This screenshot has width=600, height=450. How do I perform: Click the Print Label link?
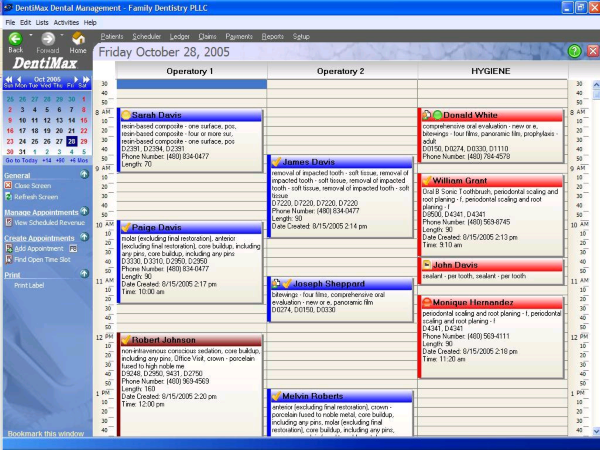pos(31,285)
